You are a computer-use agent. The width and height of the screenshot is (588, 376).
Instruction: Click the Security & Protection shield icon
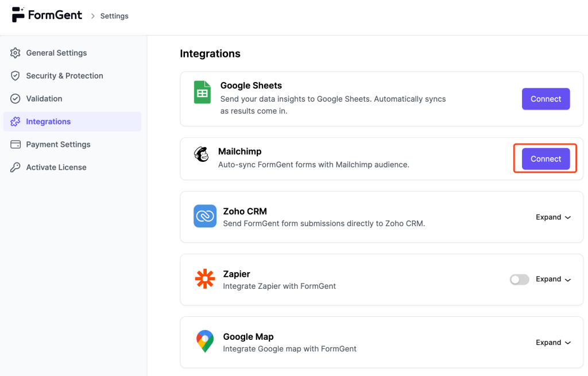click(x=16, y=76)
